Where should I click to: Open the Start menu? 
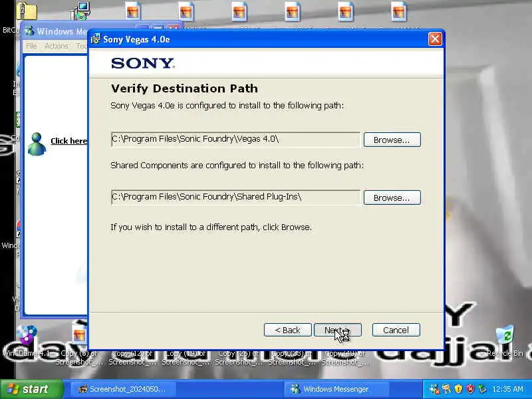coord(32,389)
